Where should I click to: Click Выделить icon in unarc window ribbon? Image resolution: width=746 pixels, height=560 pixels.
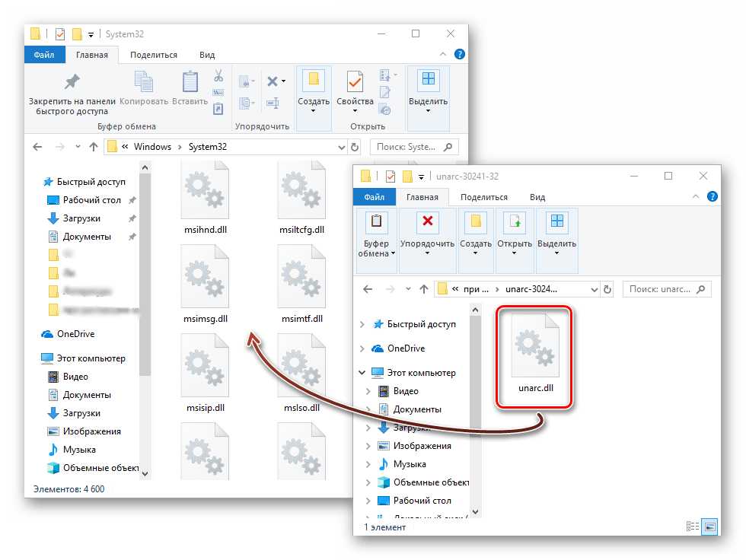556,221
